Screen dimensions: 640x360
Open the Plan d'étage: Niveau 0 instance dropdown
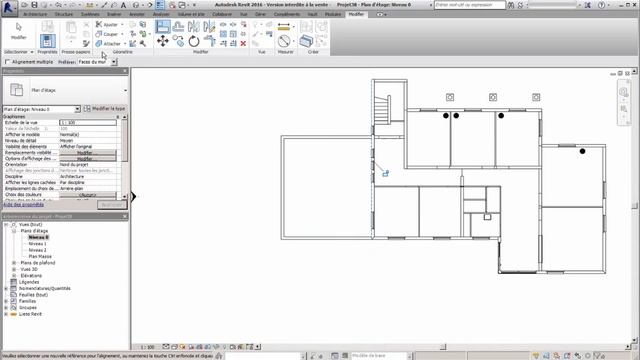pyautogui.click(x=77, y=109)
